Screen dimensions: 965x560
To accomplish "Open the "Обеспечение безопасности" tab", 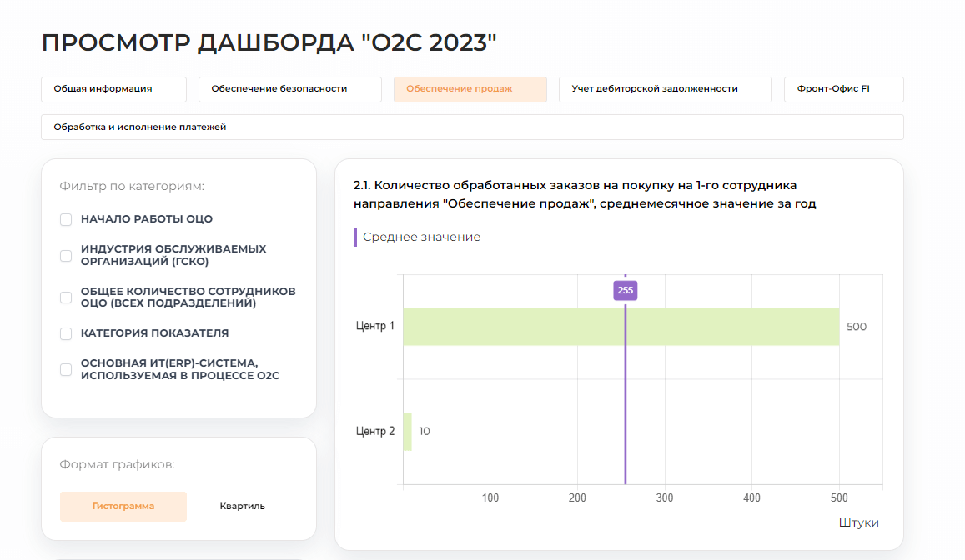I will pyautogui.click(x=289, y=89).
